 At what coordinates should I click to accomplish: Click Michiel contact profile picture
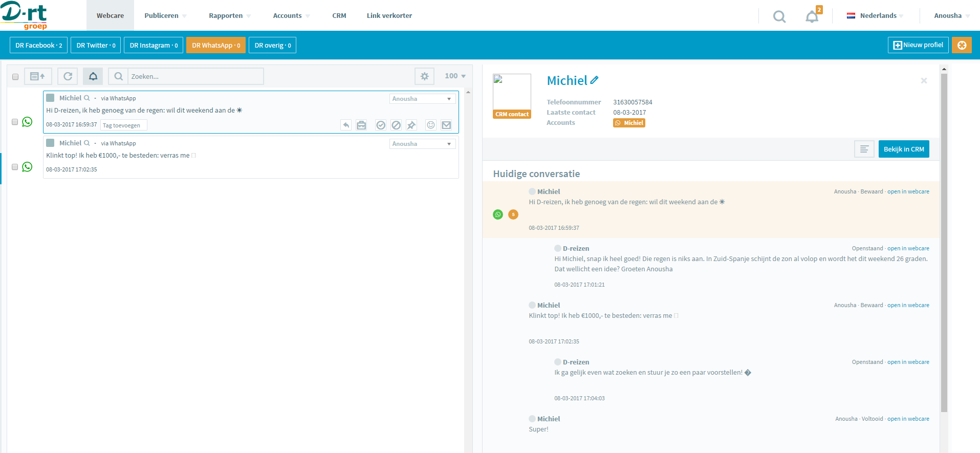pyautogui.click(x=512, y=92)
